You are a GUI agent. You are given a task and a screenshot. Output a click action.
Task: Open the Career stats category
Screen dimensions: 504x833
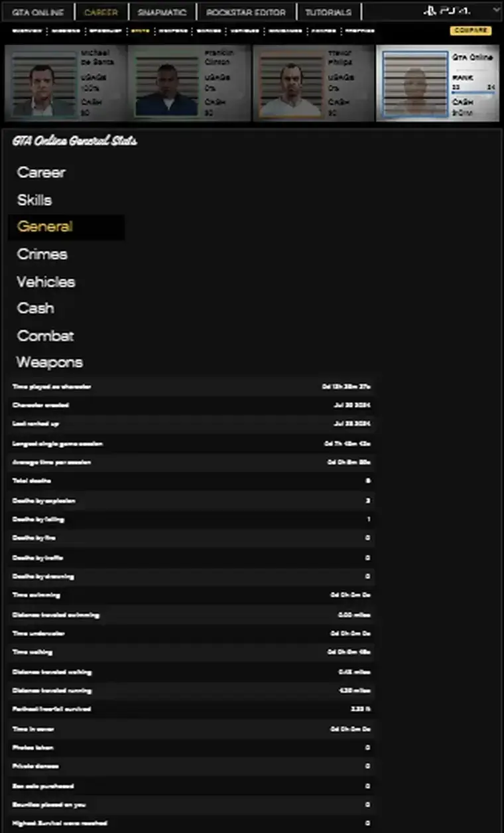point(41,173)
